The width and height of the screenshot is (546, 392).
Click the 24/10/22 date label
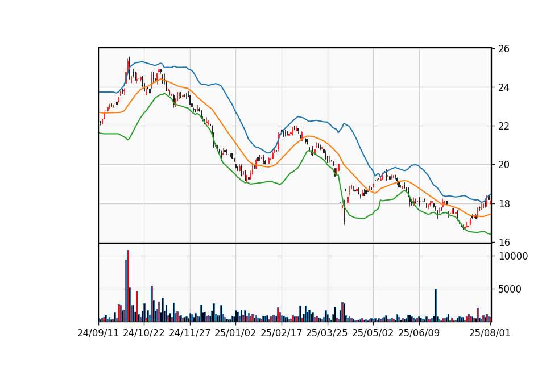144,333
